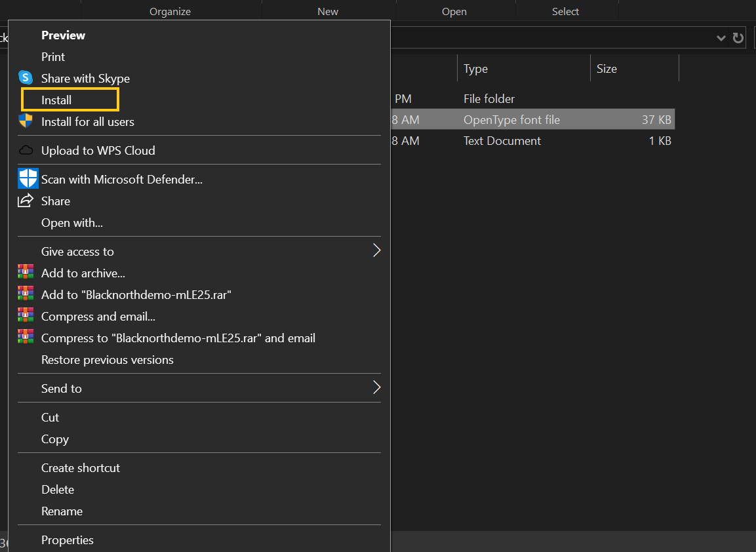The width and height of the screenshot is (756, 552).
Task: Click the Share arrow icon
Action: click(x=27, y=201)
